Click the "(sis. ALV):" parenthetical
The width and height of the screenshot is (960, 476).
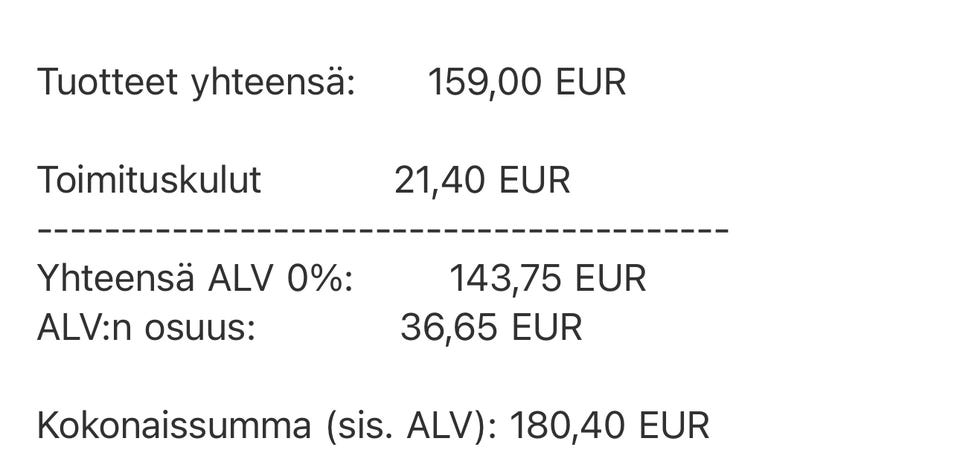coord(412,426)
